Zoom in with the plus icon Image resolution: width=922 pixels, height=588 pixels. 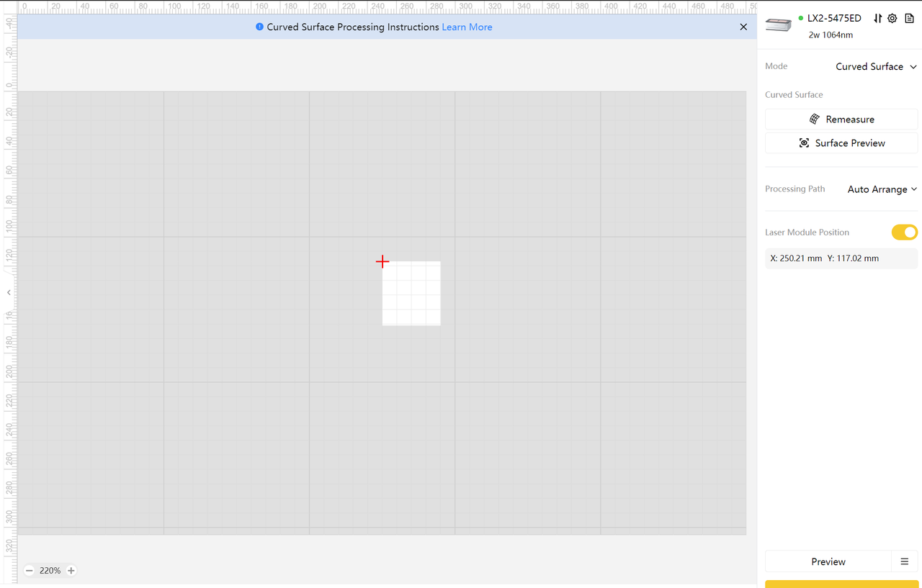coord(71,570)
